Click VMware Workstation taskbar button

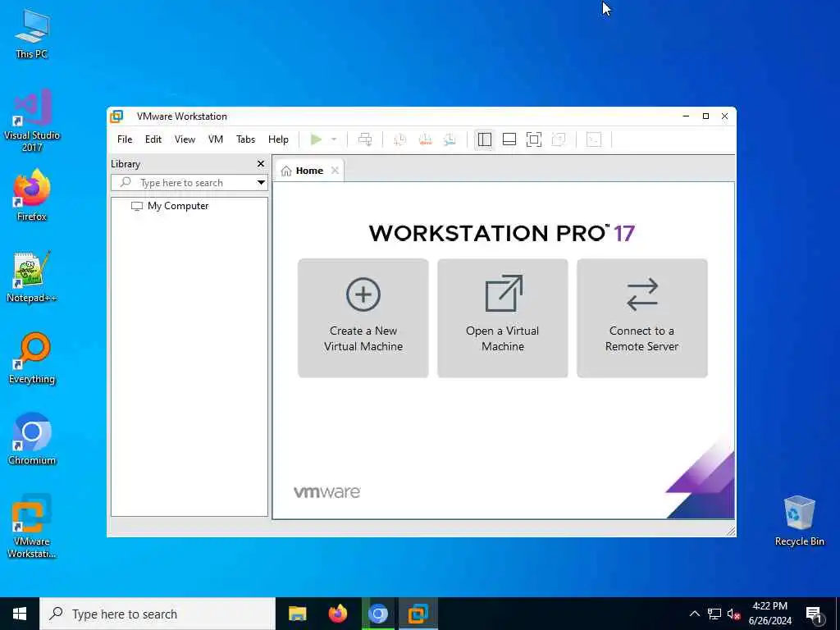(x=418, y=614)
